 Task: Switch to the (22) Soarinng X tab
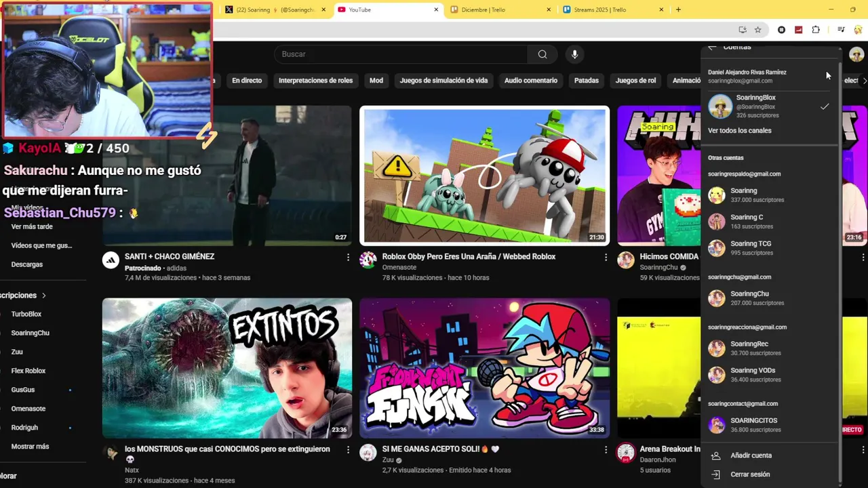[275, 9]
